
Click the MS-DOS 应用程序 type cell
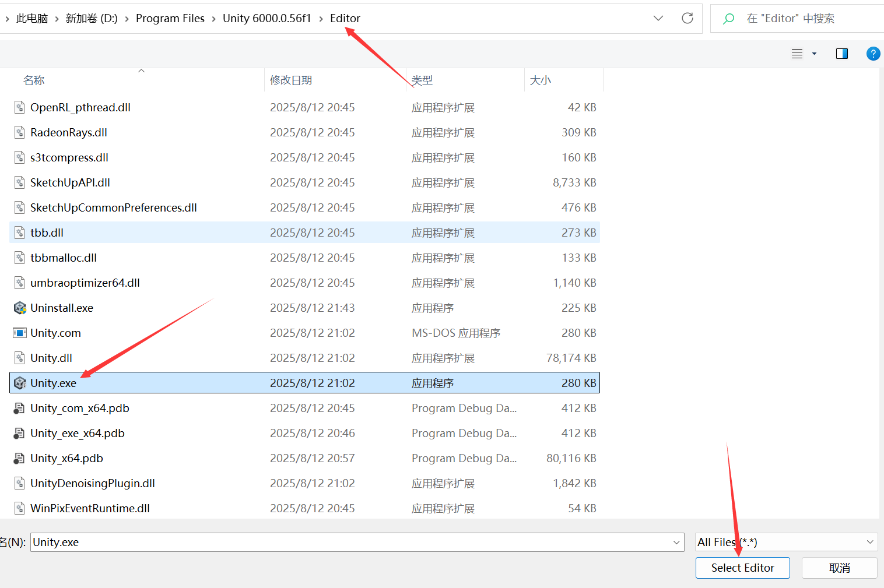tap(456, 333)
